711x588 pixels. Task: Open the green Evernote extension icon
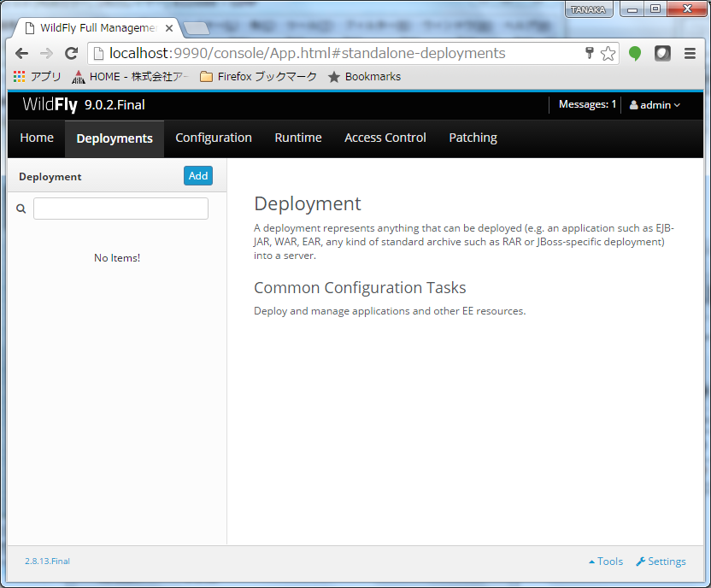point(635,54)
